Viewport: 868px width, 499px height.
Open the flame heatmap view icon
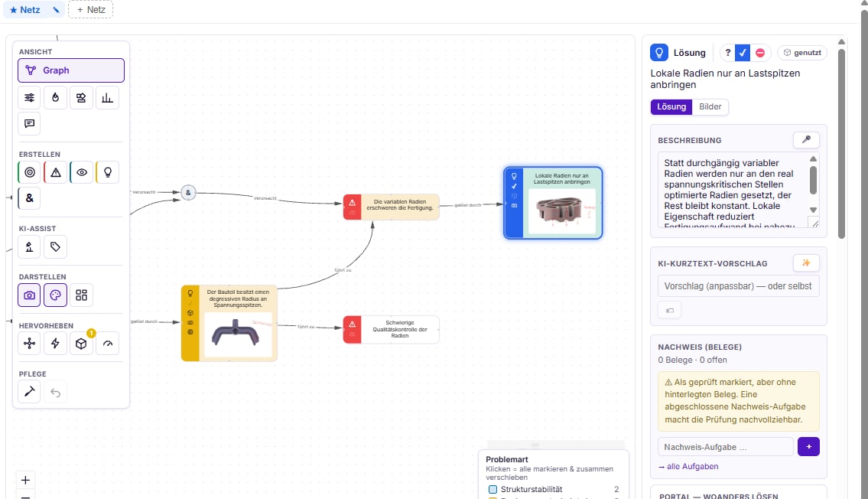tap(55, 97)
